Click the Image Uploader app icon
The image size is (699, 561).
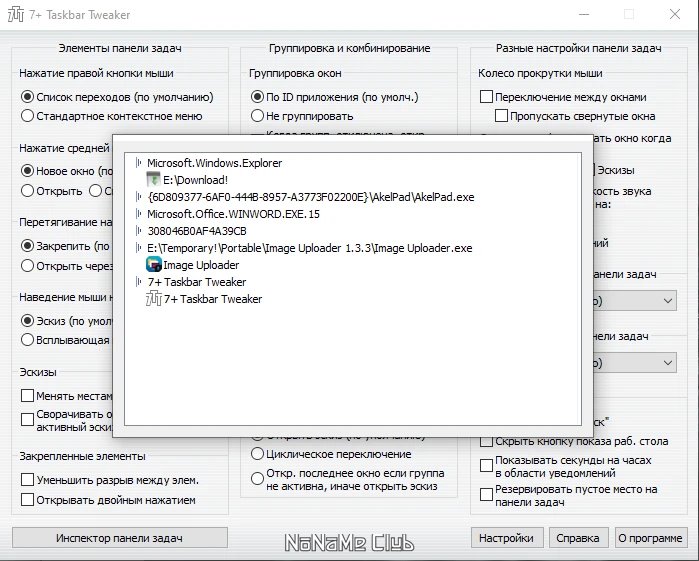point(154,264)
